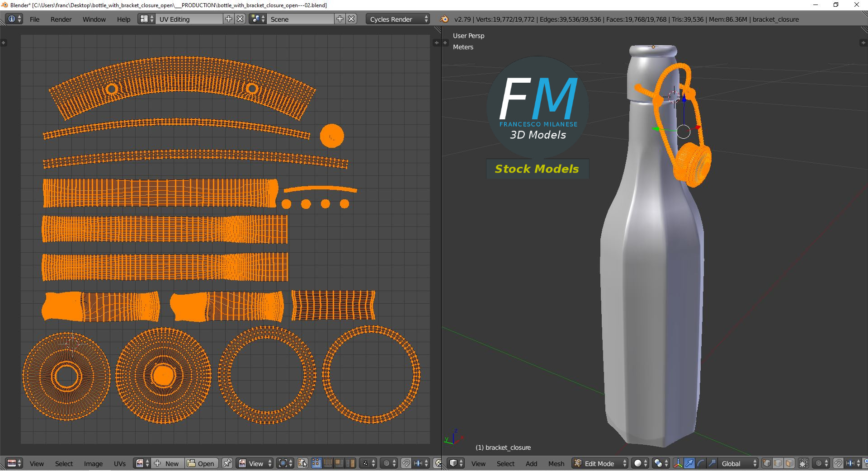This screenshot has height=471, width=868.
Task: Open the UV editor View mode dropdown
Action: 255,463
